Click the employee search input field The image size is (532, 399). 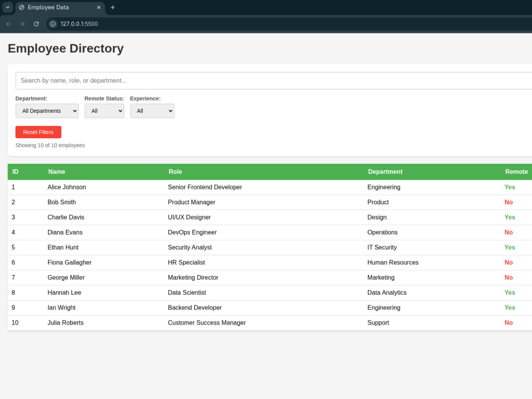pyautogui.click(x=213, y=80)
